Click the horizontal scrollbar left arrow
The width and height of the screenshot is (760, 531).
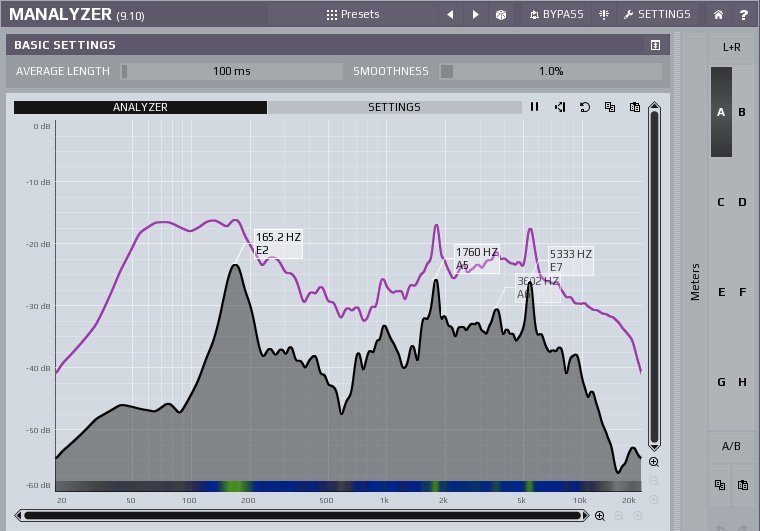point(18,515)
